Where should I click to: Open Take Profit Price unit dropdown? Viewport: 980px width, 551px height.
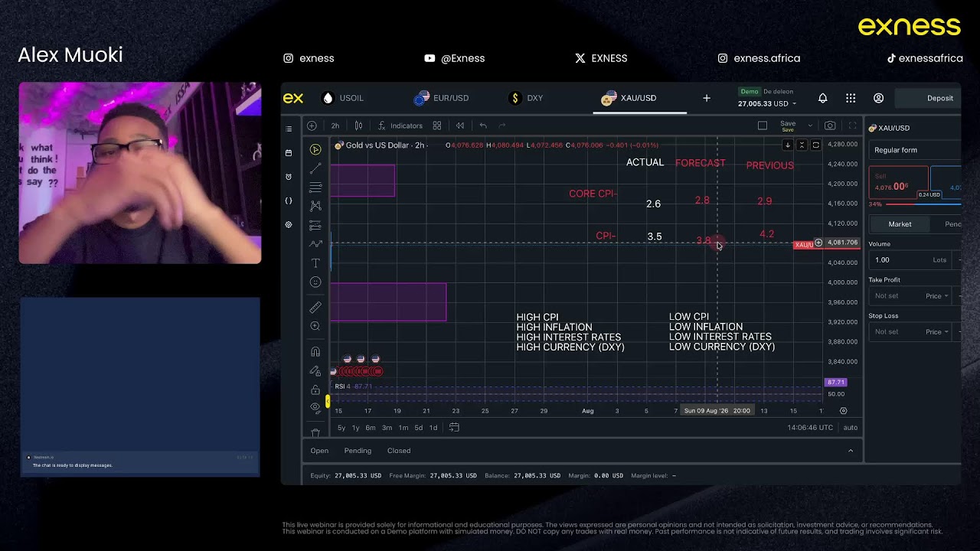(x=937, y=296)
